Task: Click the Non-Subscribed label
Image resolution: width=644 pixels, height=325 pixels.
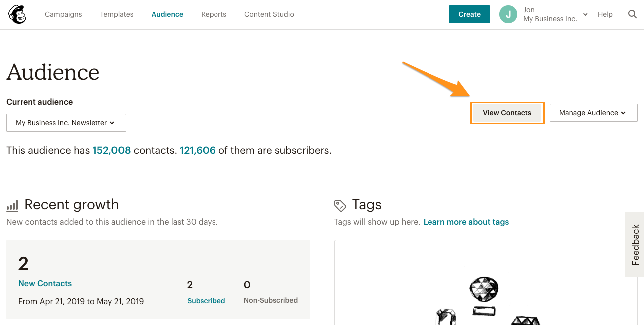Action: click(271, 300)
